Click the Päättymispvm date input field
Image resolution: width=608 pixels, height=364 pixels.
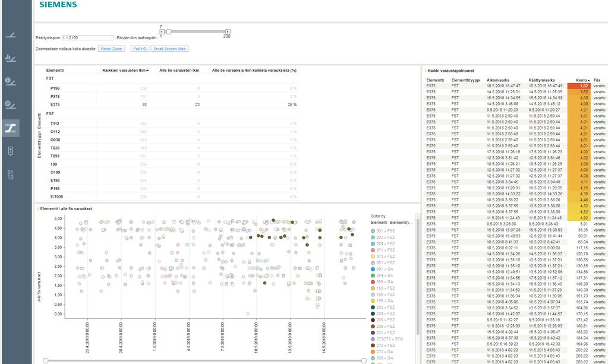pos(87,38)
